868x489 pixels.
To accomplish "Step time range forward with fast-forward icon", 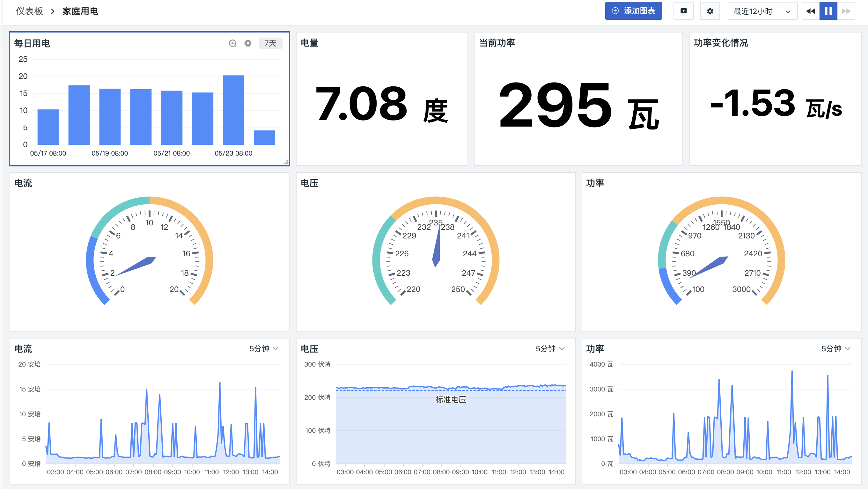I will (846, 11).
